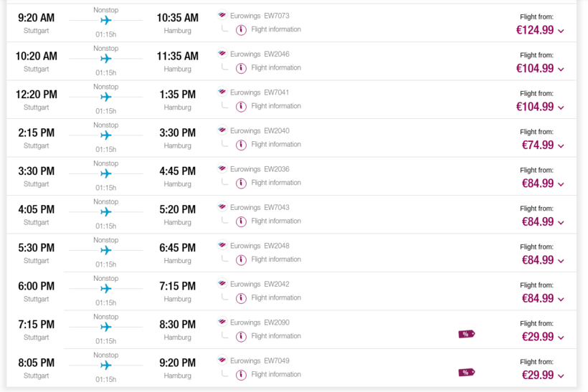This screenshot has height=392, width=588.
Task: Click info icon for flight EW7073
Action: click(x=241, y=30)
